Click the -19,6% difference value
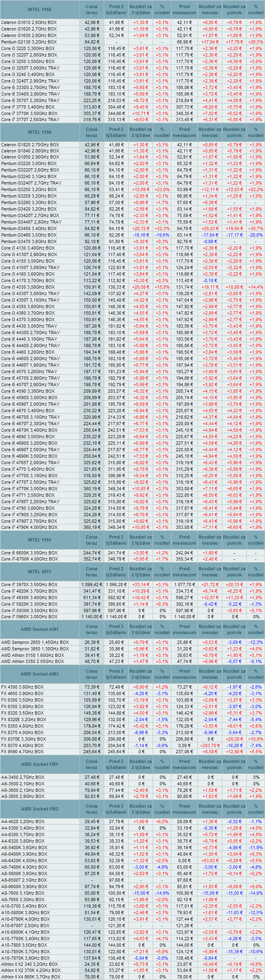265x980 pixels. coord(162,235)
